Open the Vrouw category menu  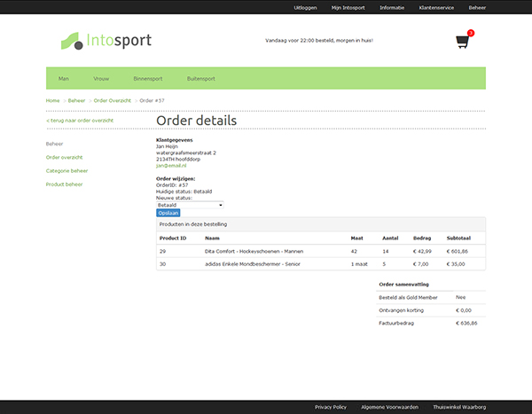[x=101, y=78]
